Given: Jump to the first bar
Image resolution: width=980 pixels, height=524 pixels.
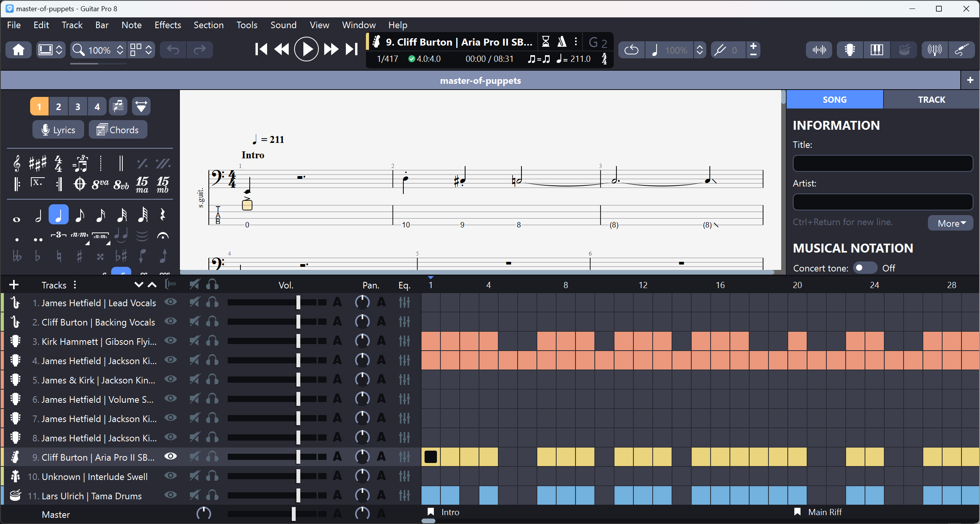Looking at the screenshot, I should coord(261,49).
